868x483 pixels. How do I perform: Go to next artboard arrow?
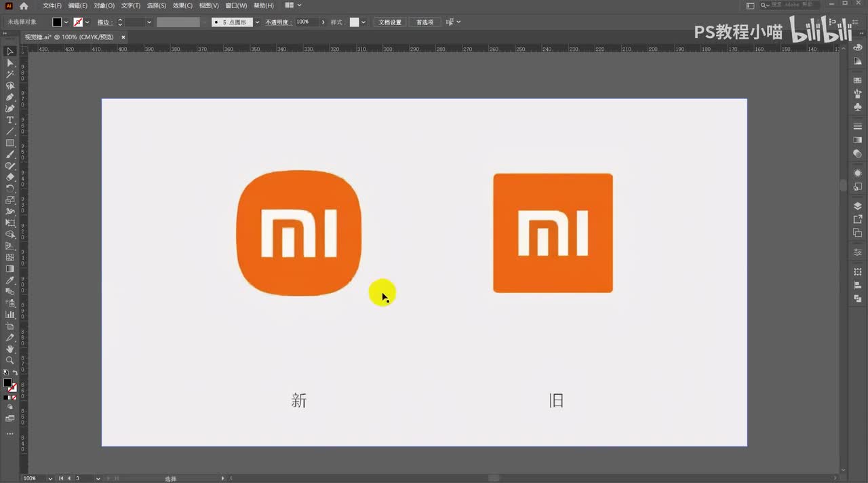(x=107, y=478)
